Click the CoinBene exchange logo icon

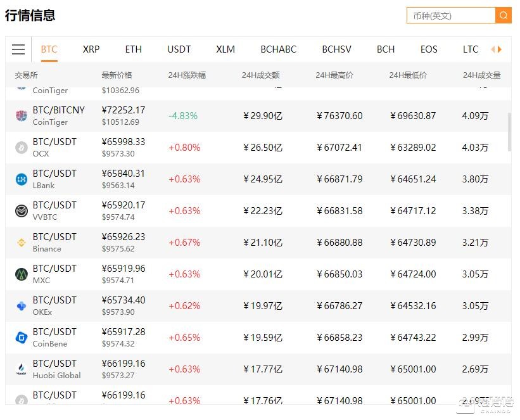22,338
